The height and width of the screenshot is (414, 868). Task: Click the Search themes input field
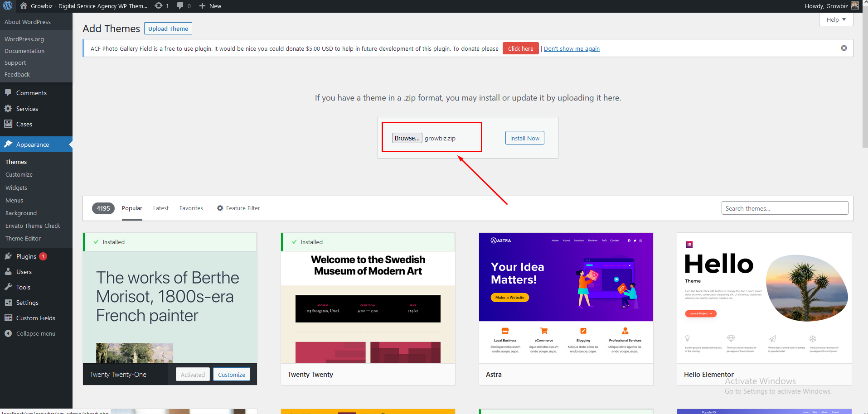tap(785, 208)
